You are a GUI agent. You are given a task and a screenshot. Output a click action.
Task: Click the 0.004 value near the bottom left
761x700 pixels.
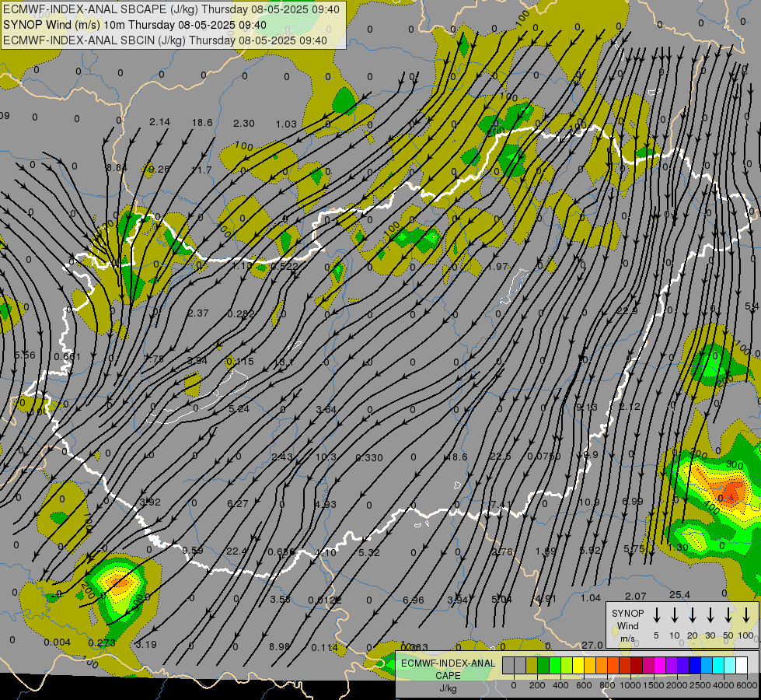pyautogui.click(x=58, y=642)
